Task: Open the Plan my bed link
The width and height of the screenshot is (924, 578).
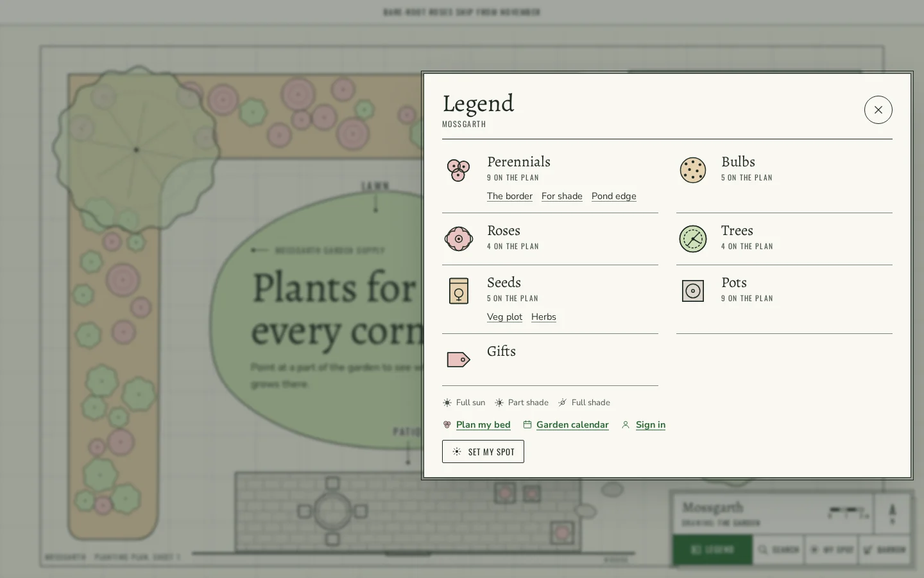Action: coord(483,425)
